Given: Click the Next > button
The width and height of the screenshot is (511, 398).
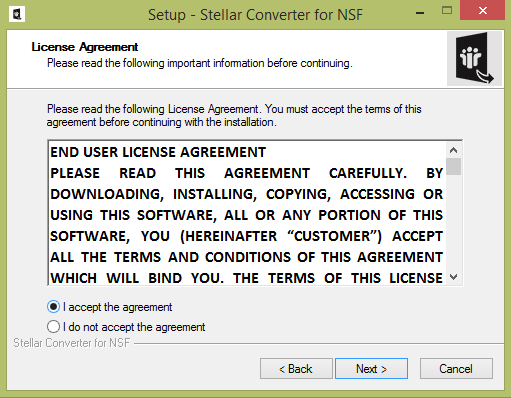Looking at the screenshot, I should pyautogui.click(x=371, y=369).
